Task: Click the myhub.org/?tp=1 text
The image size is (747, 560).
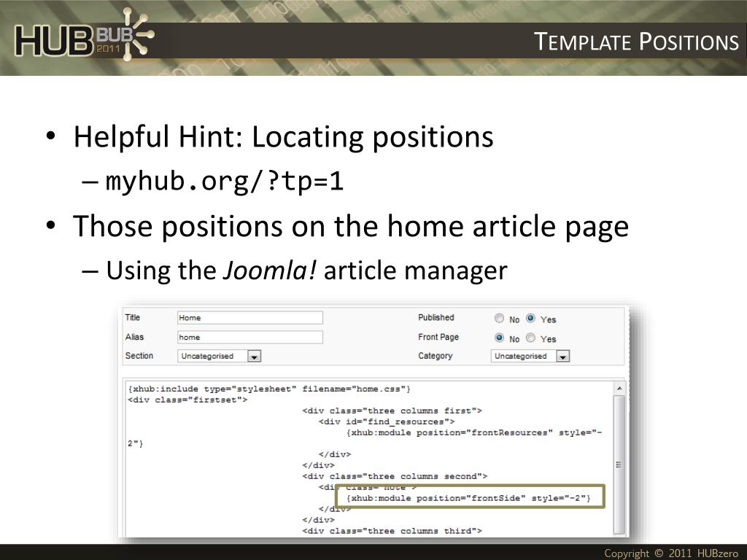Action: point(225,182)
